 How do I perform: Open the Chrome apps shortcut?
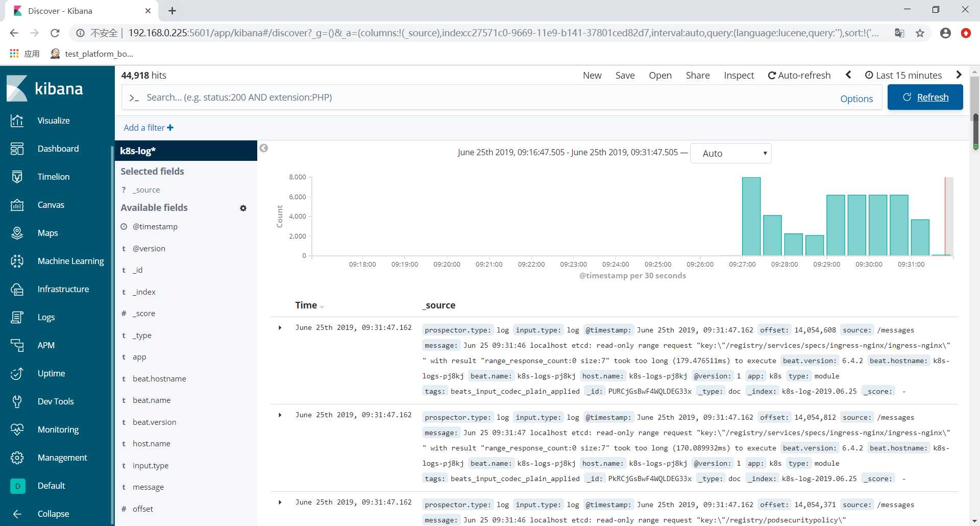point(24,54)
